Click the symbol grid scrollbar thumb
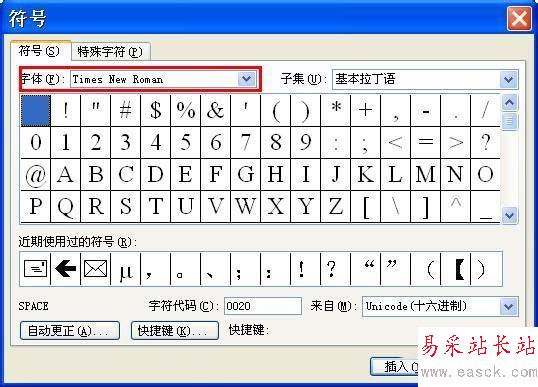The image size is (538, 387). [510, 121]
